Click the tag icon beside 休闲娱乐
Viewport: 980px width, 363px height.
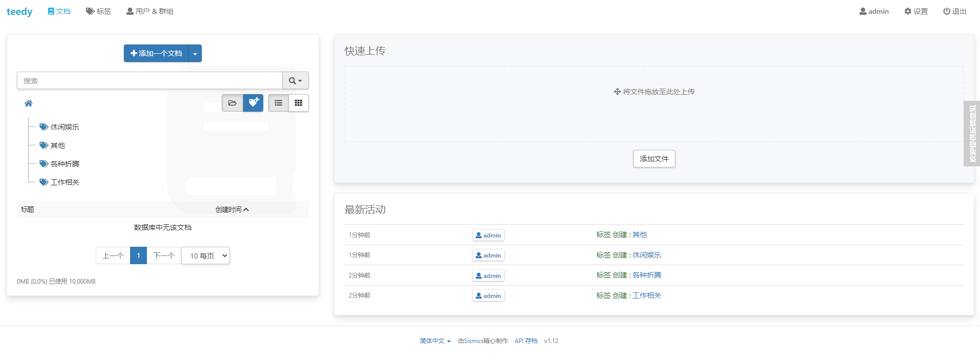[44, 127]
